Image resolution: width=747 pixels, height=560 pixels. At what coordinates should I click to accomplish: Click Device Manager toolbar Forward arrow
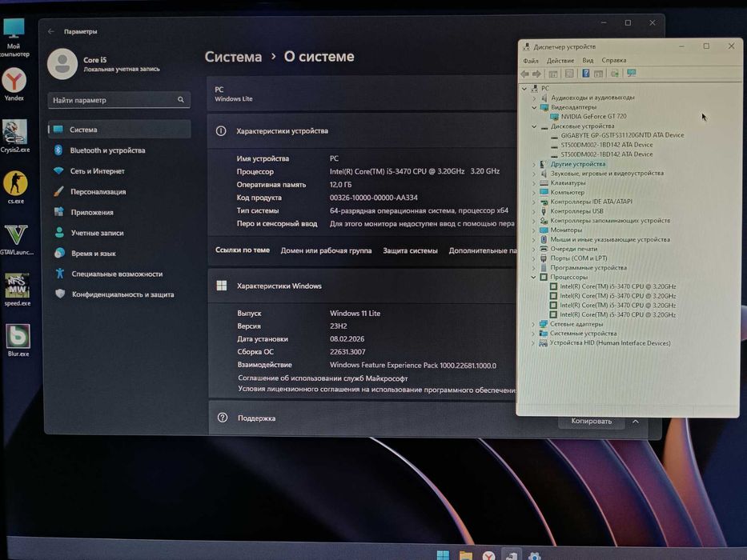536,74
